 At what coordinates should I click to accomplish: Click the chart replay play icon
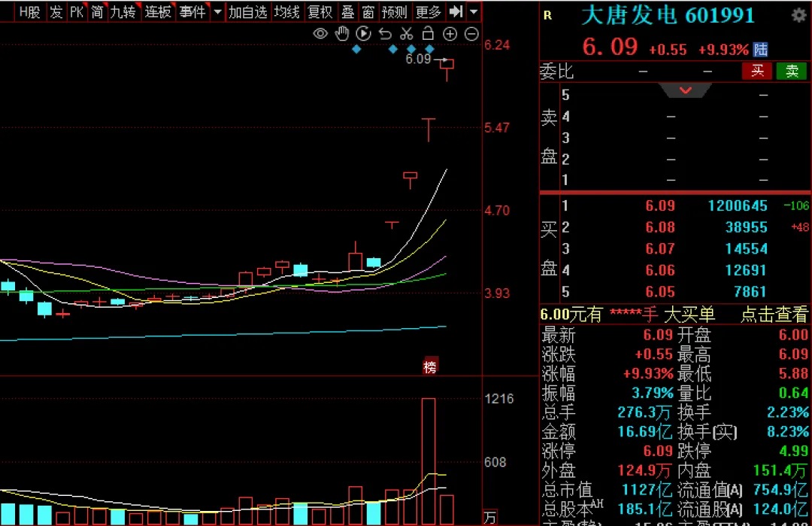(364, 34)
